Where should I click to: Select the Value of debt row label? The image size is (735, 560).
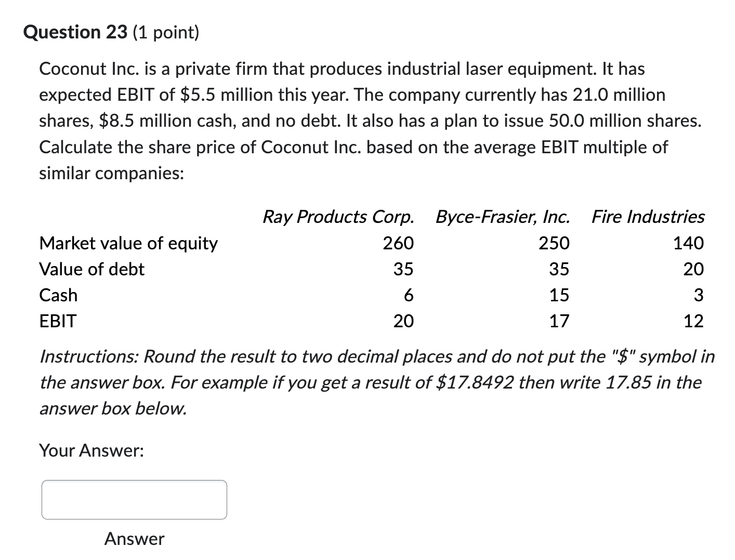pyautogui.click(x=91, y=269)
